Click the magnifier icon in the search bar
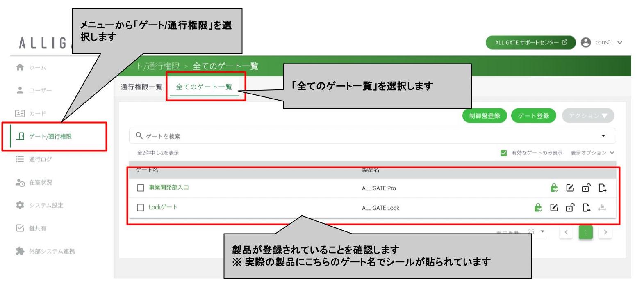The width and height of the screenshot is (644, 291). 139,135
